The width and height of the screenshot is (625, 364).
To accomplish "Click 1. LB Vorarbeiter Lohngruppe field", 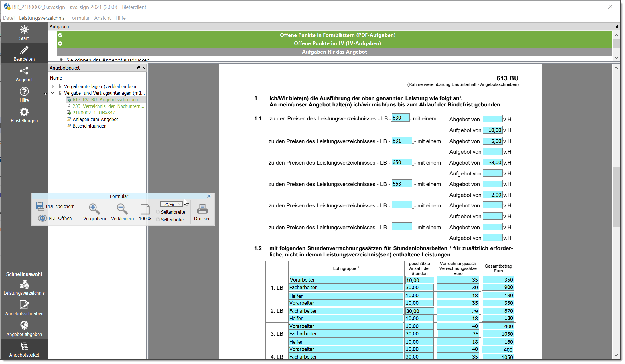I will [346, 280].
